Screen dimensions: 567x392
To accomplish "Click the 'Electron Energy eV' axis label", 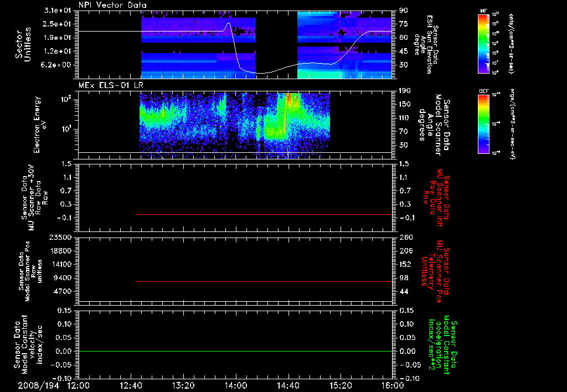I will tap(40, 125).
